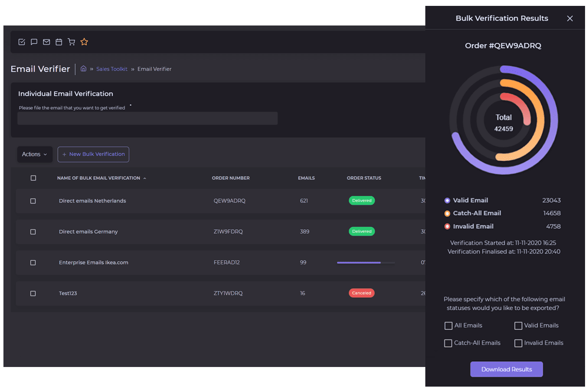This screenshot has height=392, width=588.
Task: Select the Direct emails Netherlands row checkbox
Action: pos(33,201)
